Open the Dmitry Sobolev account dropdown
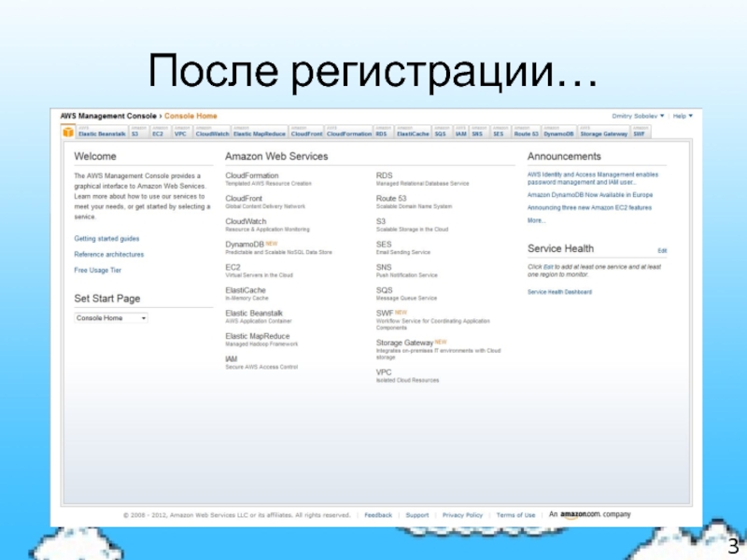Viewport: 747px width, 560px height. (638, 116)
